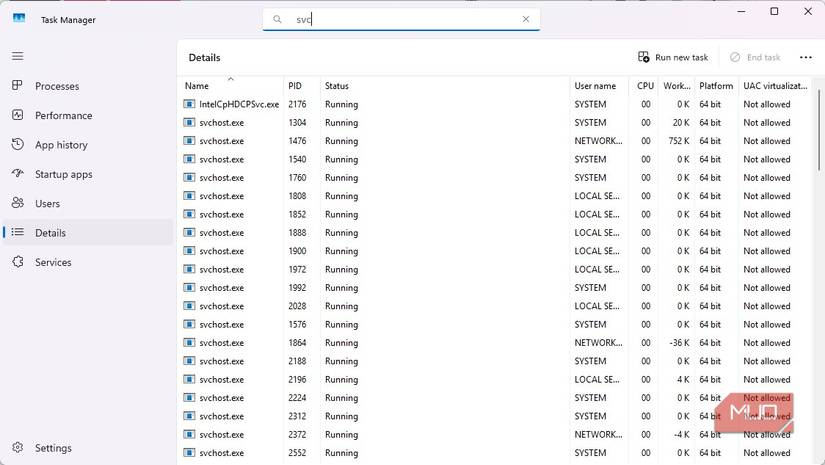Sort by the PID column header
Screen dimensions: 825x465
[301, 85]
